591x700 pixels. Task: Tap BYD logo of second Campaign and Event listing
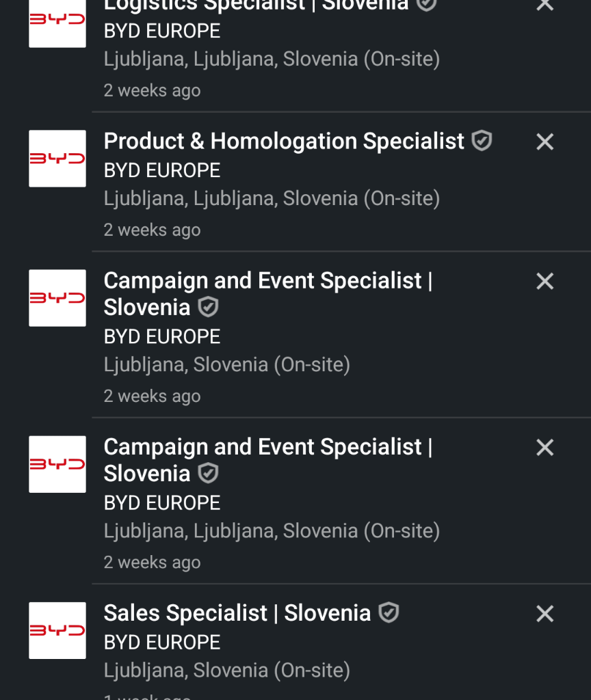point(57,464)
